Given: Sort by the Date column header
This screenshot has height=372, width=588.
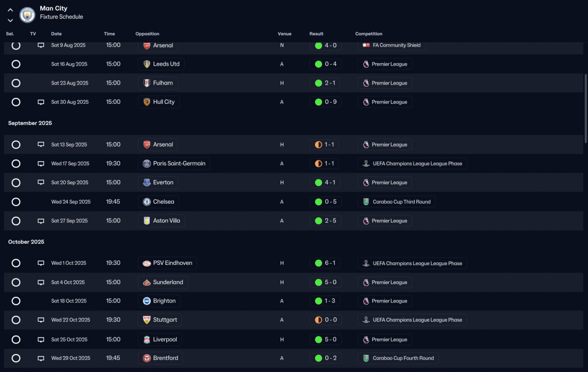Looking at the screenshot, I should (57, 34).
